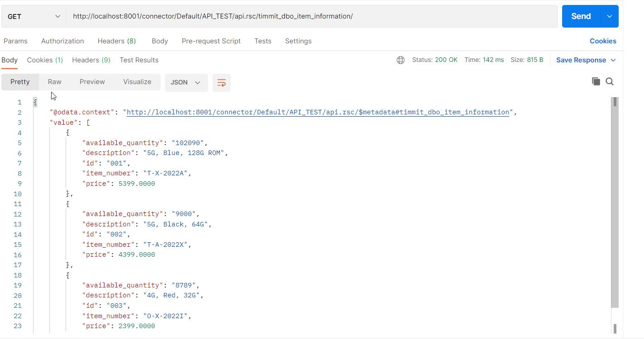Open Test Results tab
Screen dimensions: 644x339
[x=139, y=60]
